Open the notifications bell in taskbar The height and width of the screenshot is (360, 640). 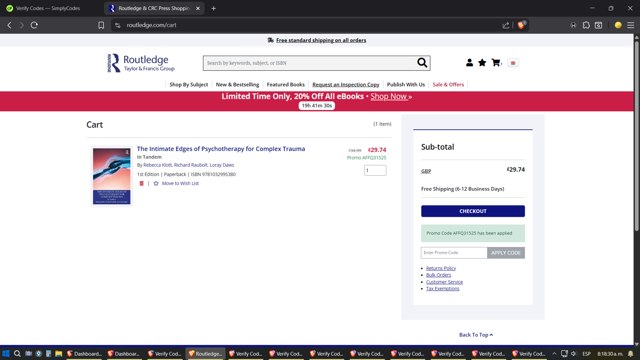pyautogui.click(x=631, y=353)
